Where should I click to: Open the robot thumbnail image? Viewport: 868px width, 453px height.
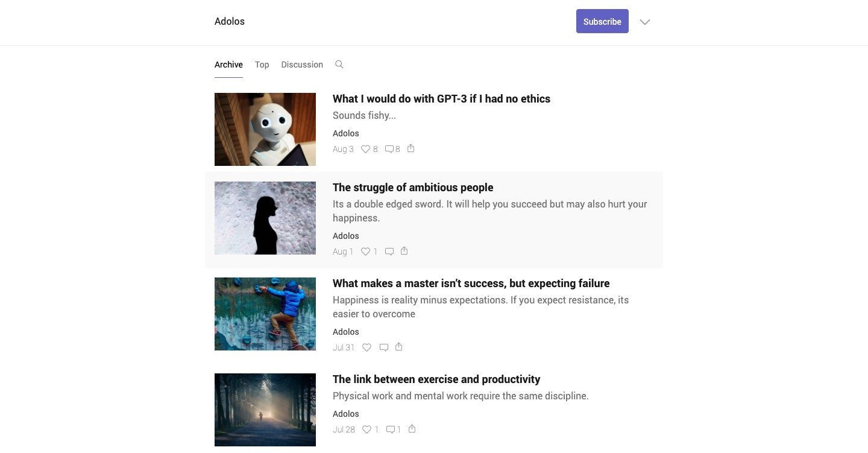coord(265,129)
